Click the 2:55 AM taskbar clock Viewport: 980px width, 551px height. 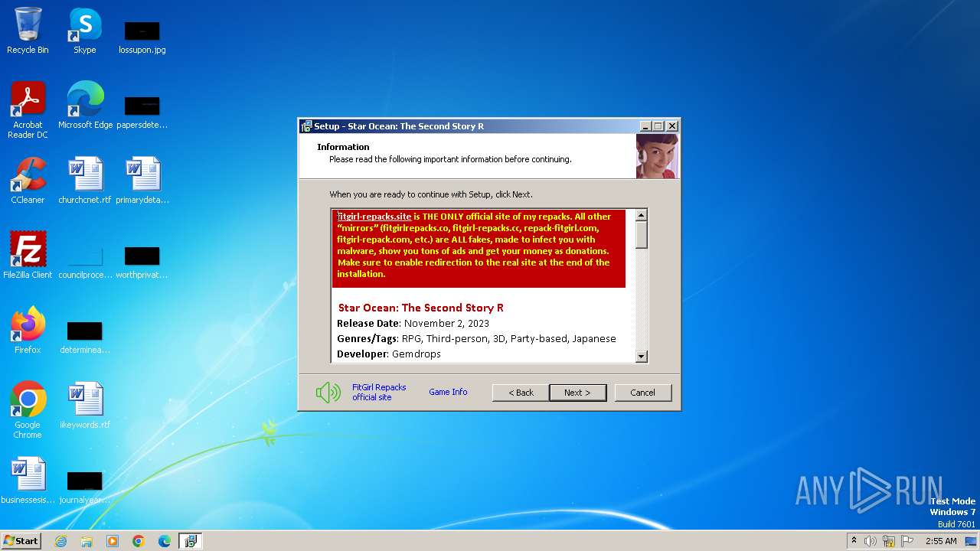(941, 541)
